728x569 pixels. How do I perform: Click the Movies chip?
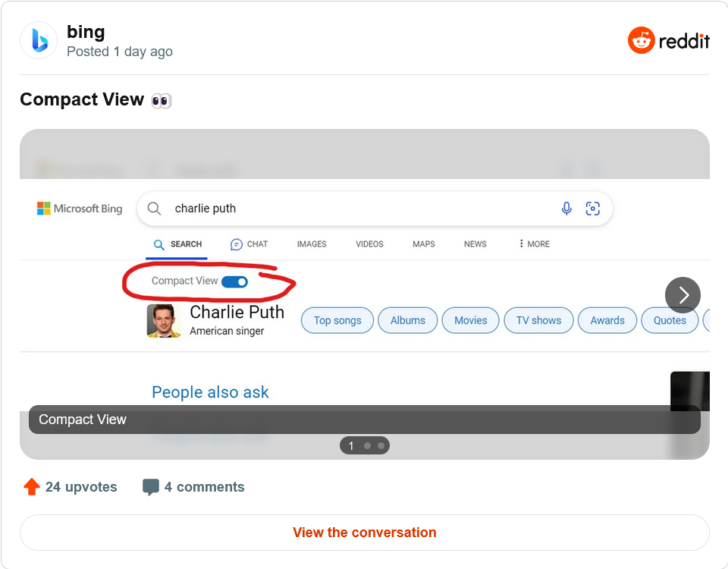(x=471, y=320)
